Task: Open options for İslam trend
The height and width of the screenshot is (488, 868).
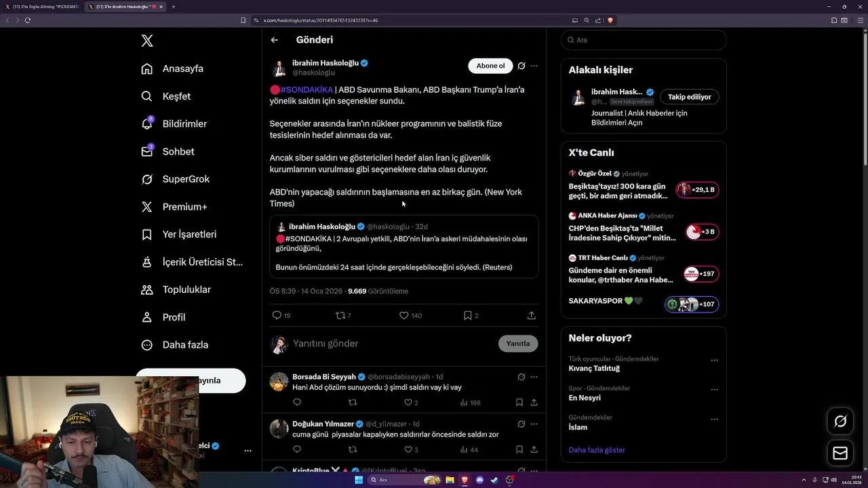Action: tap(714, 420)
